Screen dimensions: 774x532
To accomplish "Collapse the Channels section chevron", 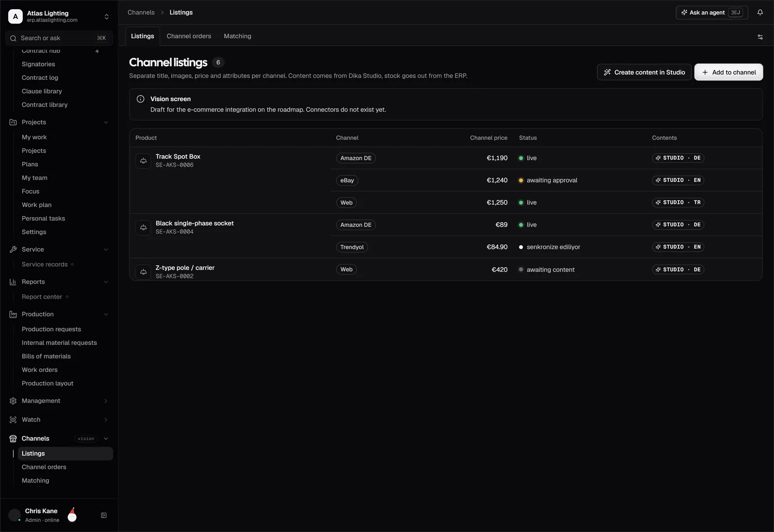I will pyautogui.click(x=106, y=439).
